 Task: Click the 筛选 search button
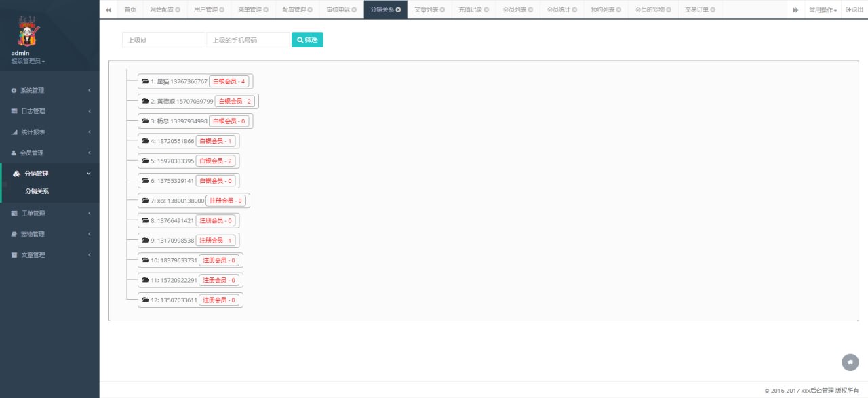pyautogui.click(x=307, y=40)
